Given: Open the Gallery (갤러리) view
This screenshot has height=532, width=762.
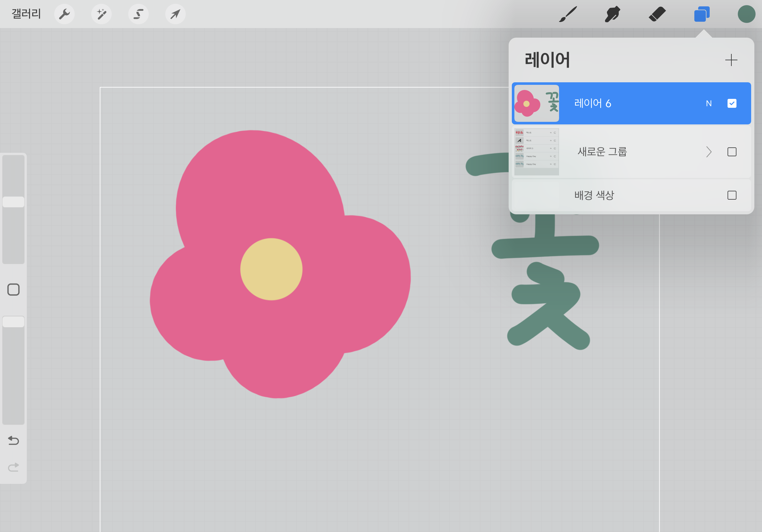Looking at the screenshot, I should point(26,14).
